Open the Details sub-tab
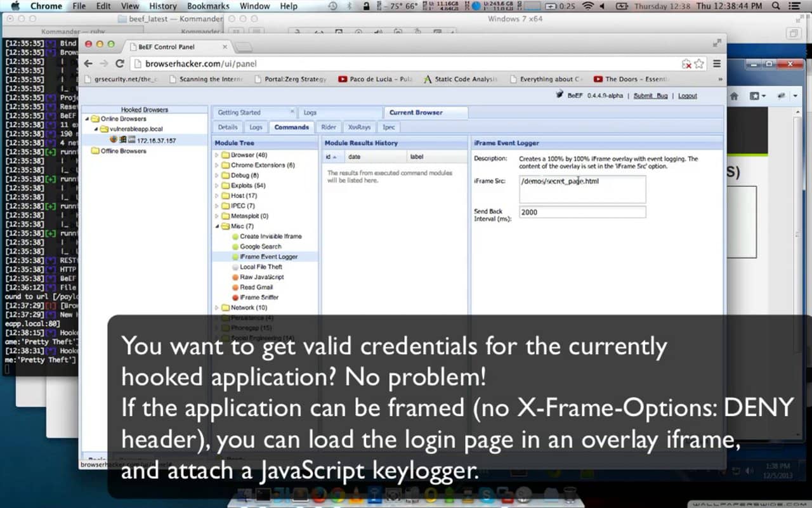Viewport: 812px width, 508px height. point(228,127)
